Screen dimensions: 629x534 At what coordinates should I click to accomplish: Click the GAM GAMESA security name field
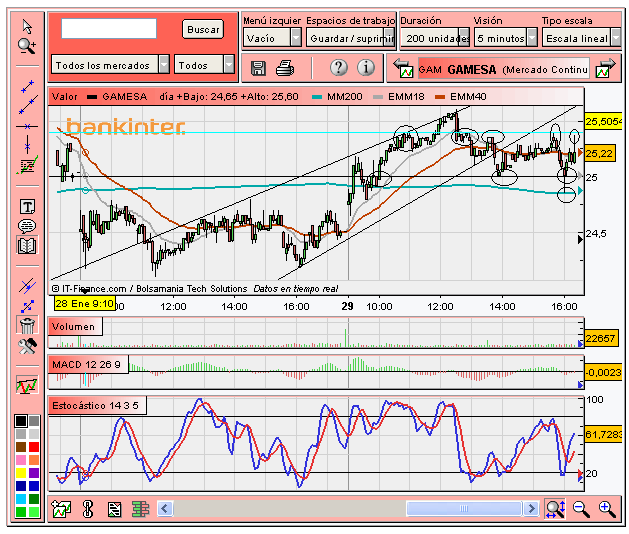pyautogui.click(x=504, y=69)
